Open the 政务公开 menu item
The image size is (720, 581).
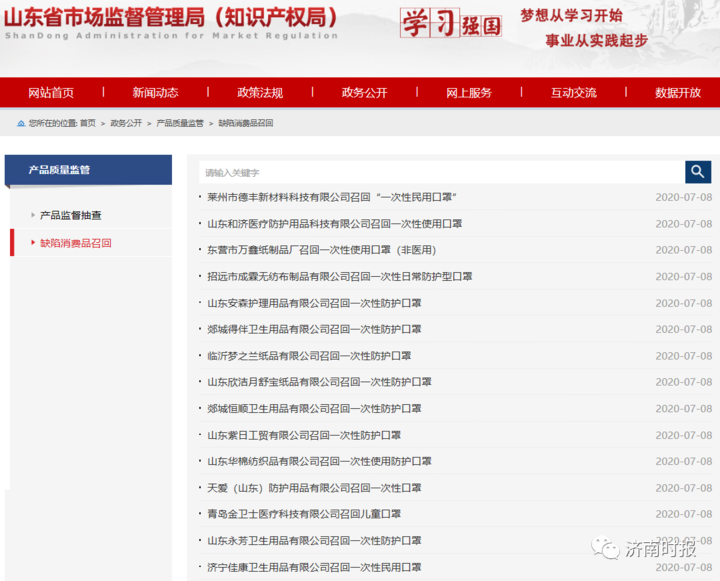(365, 93)
